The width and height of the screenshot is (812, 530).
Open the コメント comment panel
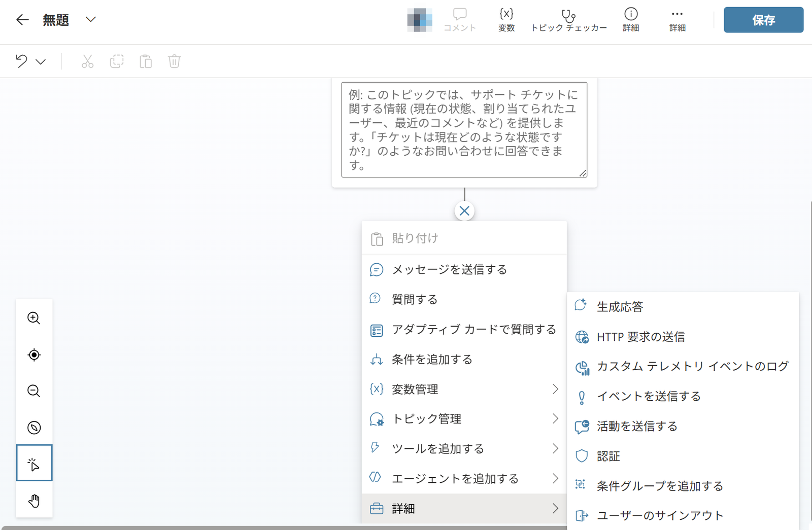click(x=460, y=20)
